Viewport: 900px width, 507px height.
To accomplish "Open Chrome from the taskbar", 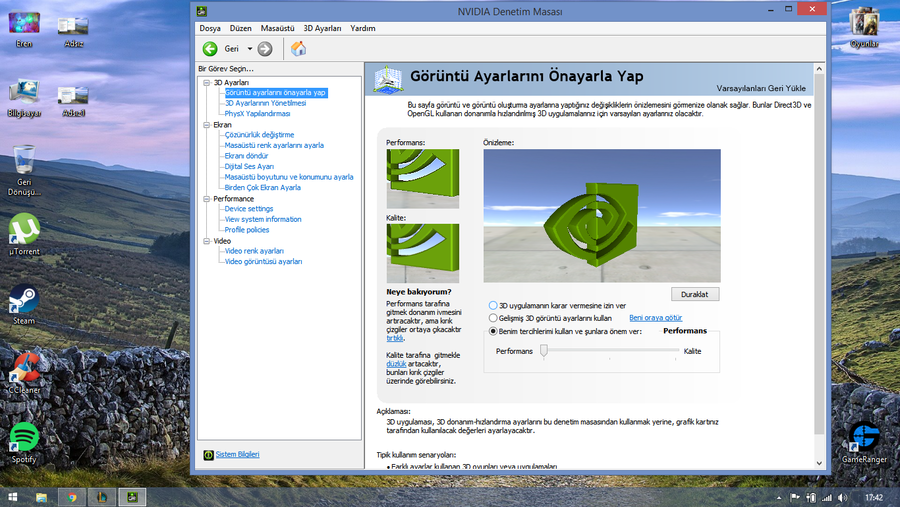I will point(72,497).
